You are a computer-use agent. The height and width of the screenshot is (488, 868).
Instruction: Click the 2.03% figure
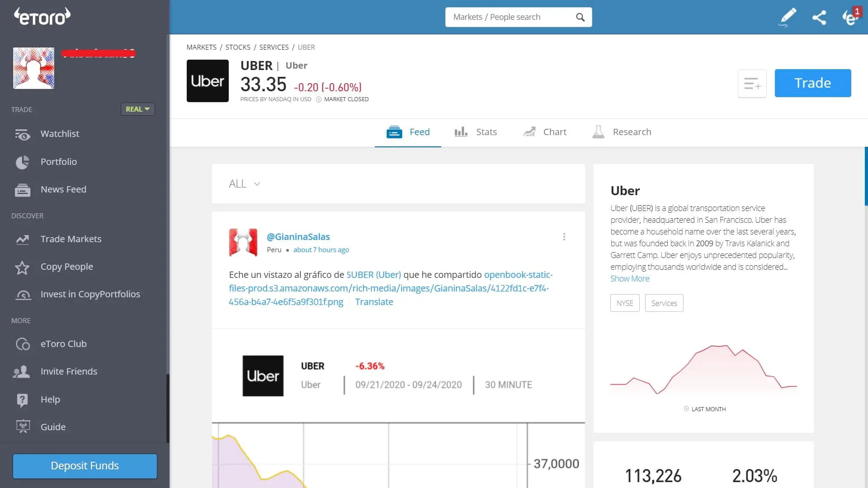(x=755, y=476)
